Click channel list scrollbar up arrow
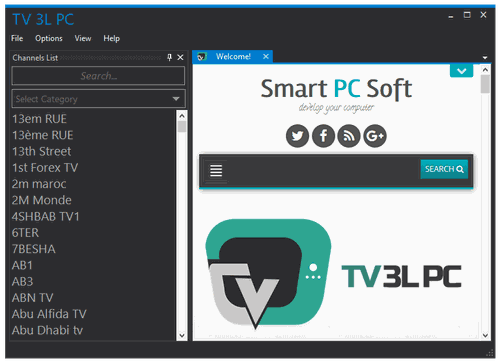 pos(182,116)
